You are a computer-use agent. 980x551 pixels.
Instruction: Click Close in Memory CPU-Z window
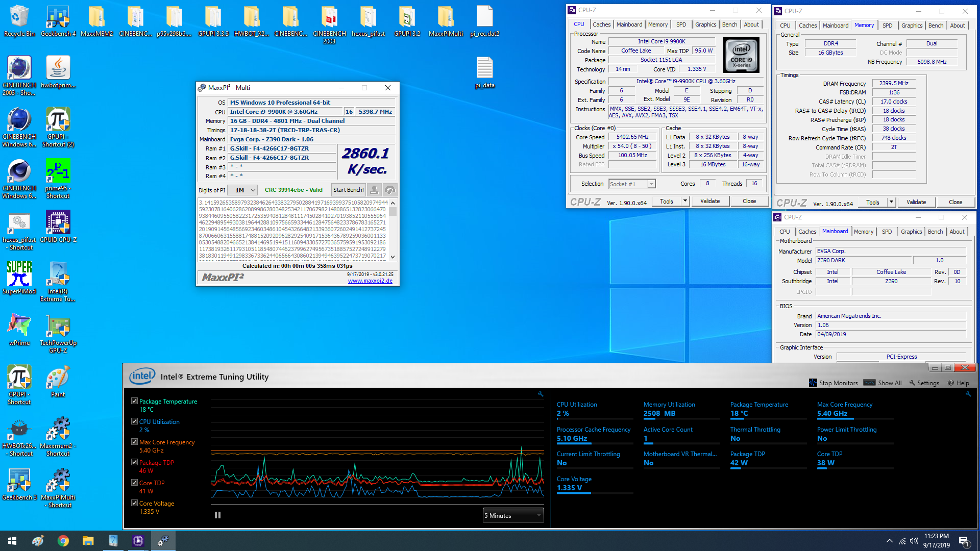pos(955,202)
